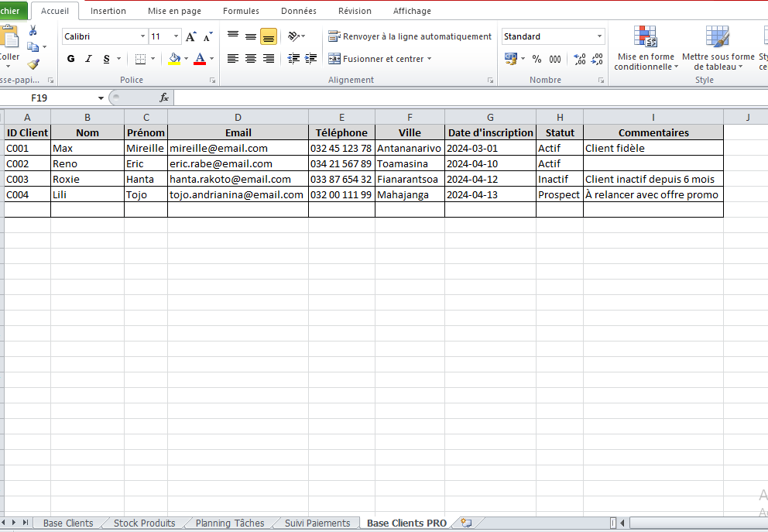Toggle Renvoyer à la ligne automatiquement
The width and height of the screenshot is (768, 532).
410,36
